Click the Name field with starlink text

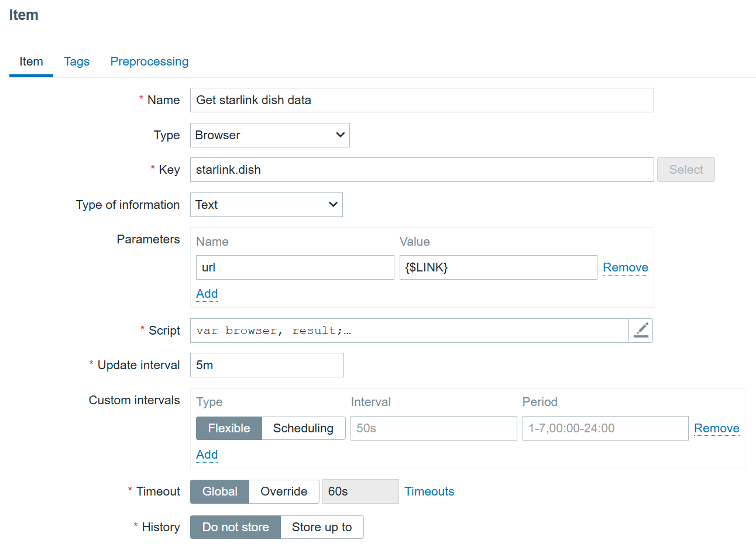pos(421,100)
